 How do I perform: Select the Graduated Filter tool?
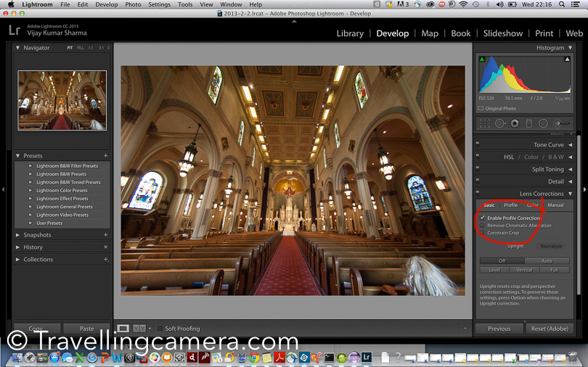coord(529,123)
